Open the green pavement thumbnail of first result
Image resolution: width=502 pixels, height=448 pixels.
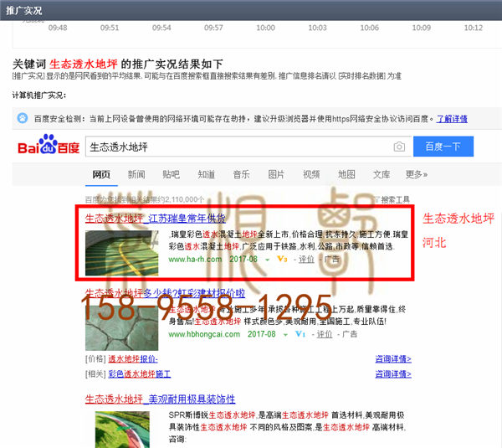tap(121, 253)
